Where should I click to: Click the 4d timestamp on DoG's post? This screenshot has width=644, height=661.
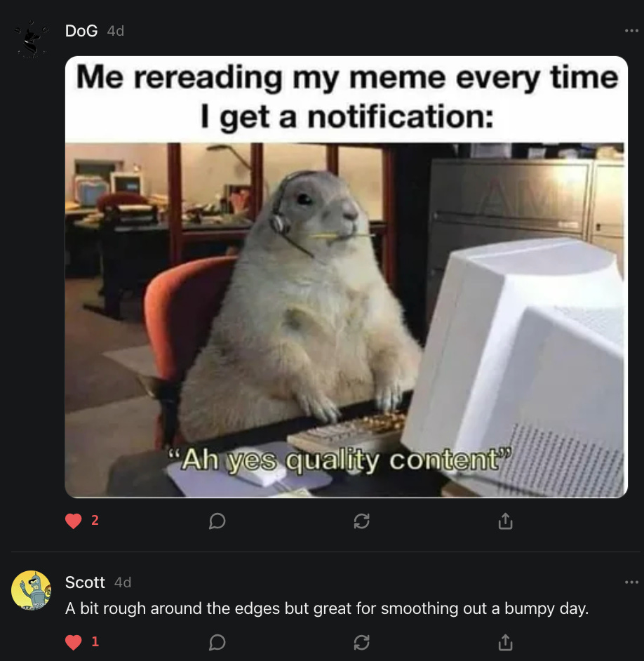(116, 31)
